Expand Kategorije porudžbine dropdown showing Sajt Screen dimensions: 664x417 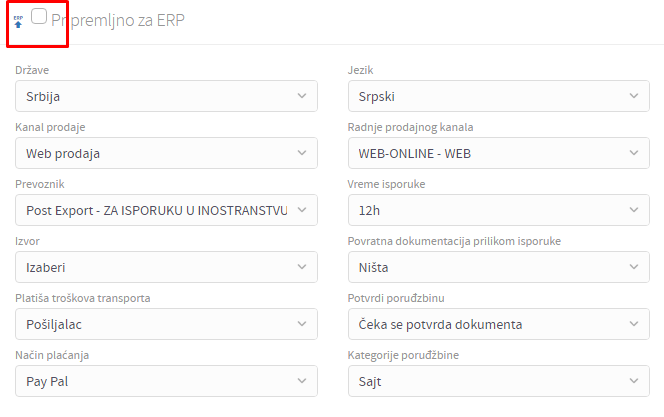point(498,381)
